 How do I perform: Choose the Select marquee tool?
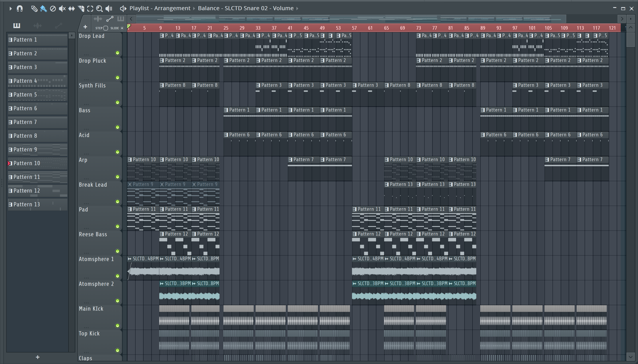tap(90, 9)
